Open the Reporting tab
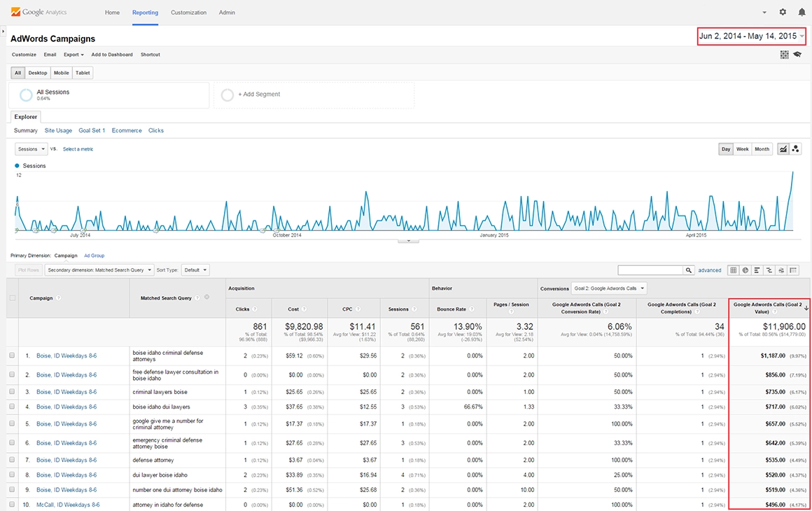Screen dimensions: 812x511 click(145, 13)
